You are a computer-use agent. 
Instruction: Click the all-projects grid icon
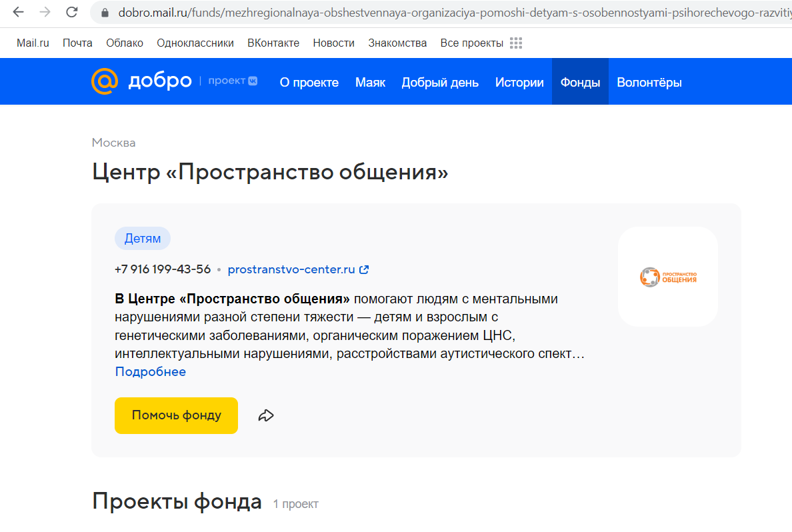pos(516,43)
